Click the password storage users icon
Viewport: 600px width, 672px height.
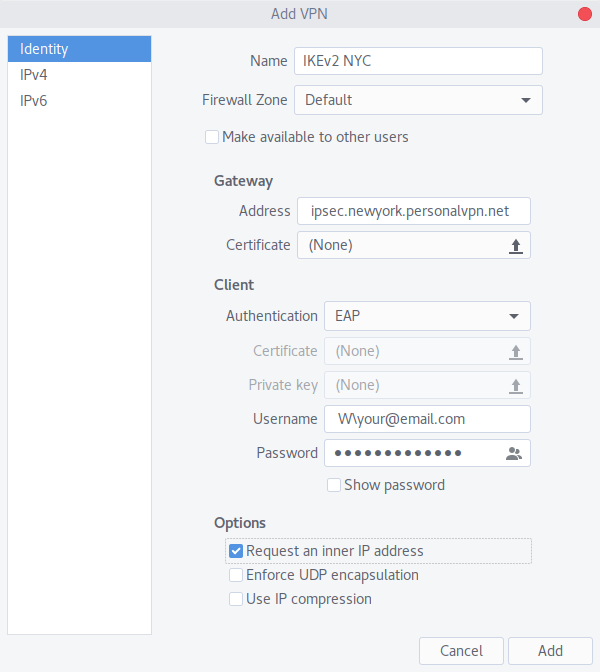(x=514, y=453)
